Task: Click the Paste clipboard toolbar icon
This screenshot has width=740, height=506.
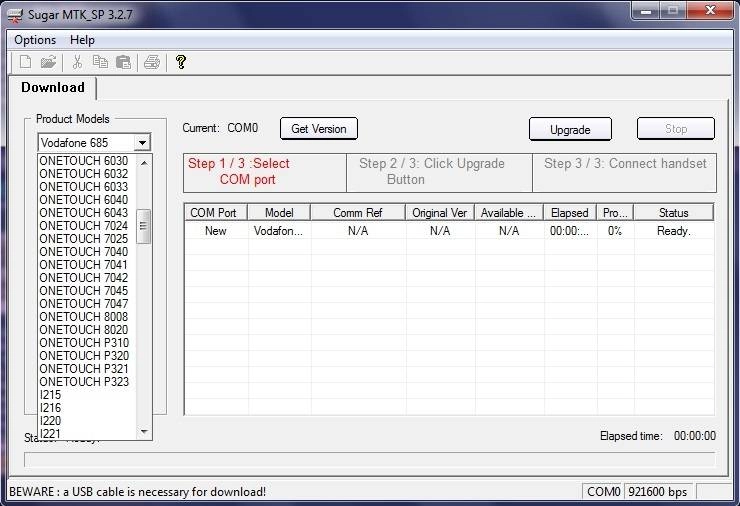Action: [x=123, y=62]
